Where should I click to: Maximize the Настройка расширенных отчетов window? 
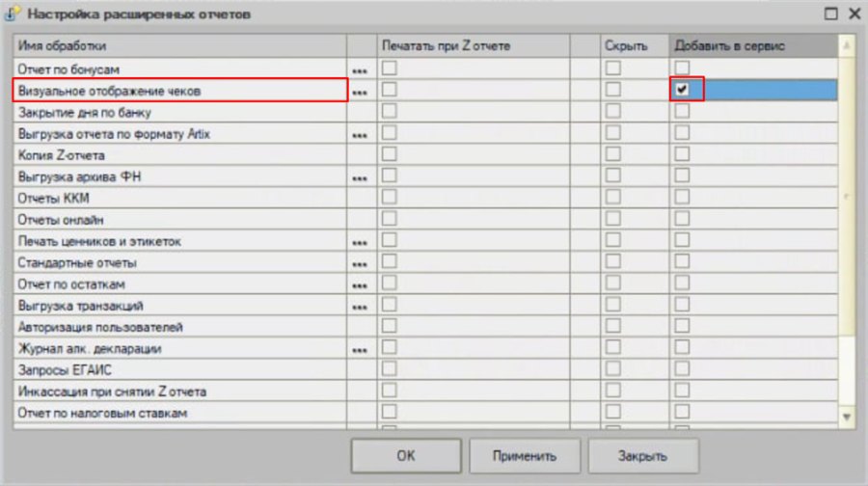tap(831, 13)
